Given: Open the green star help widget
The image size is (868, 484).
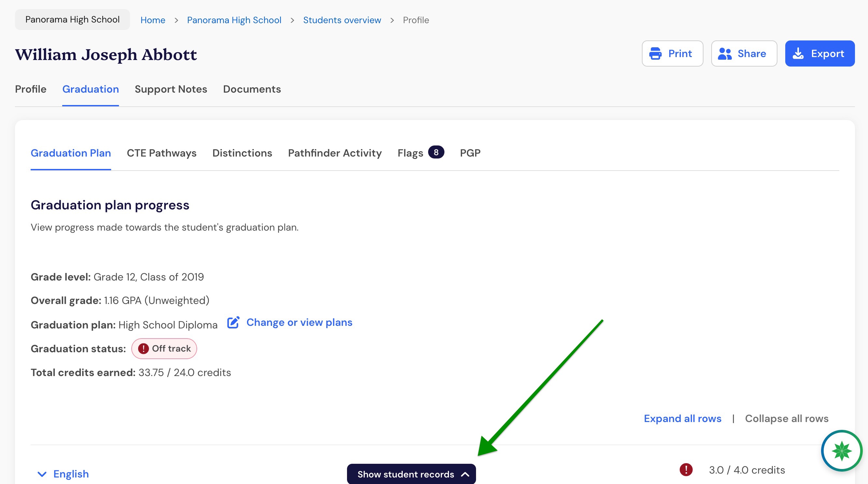Looking at the screenshot, I should 841,451.
